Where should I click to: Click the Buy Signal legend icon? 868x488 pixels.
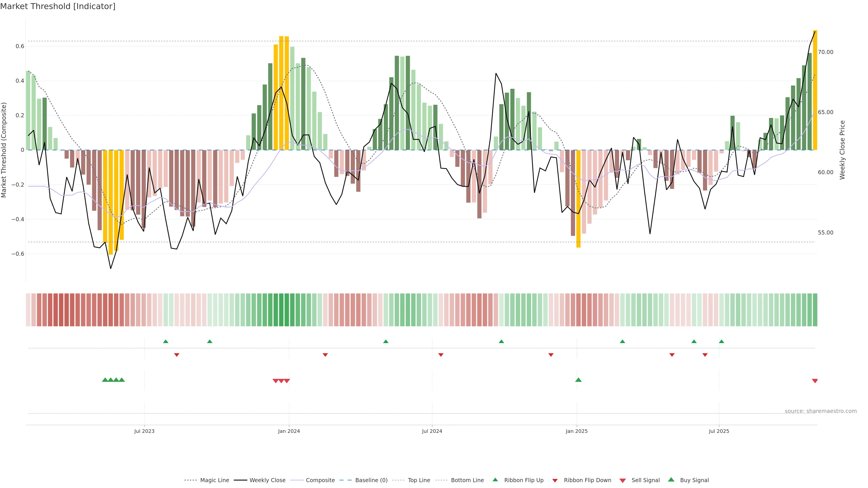[x=671, y=480]
